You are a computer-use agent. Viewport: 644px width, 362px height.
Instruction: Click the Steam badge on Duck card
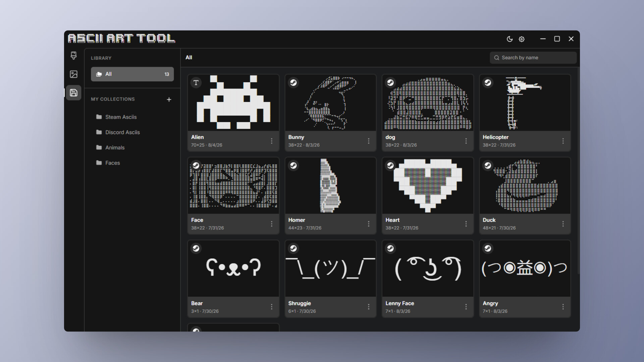point(488,165)
